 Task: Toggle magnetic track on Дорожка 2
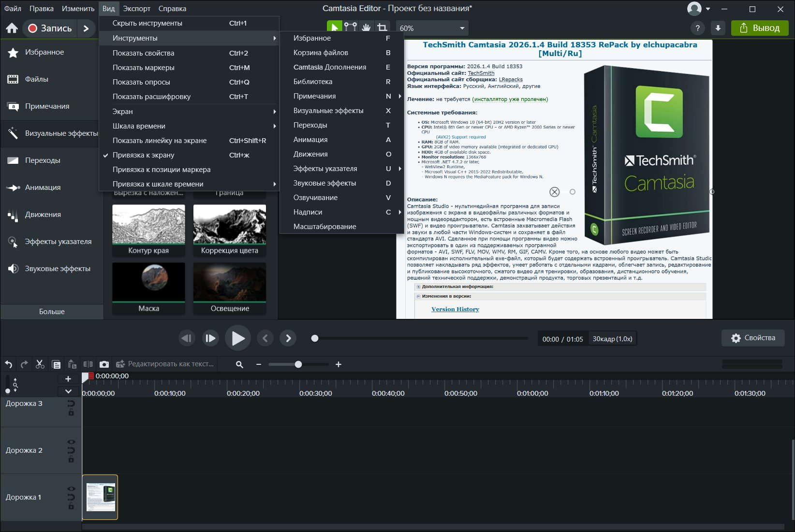tap(71, 450)
